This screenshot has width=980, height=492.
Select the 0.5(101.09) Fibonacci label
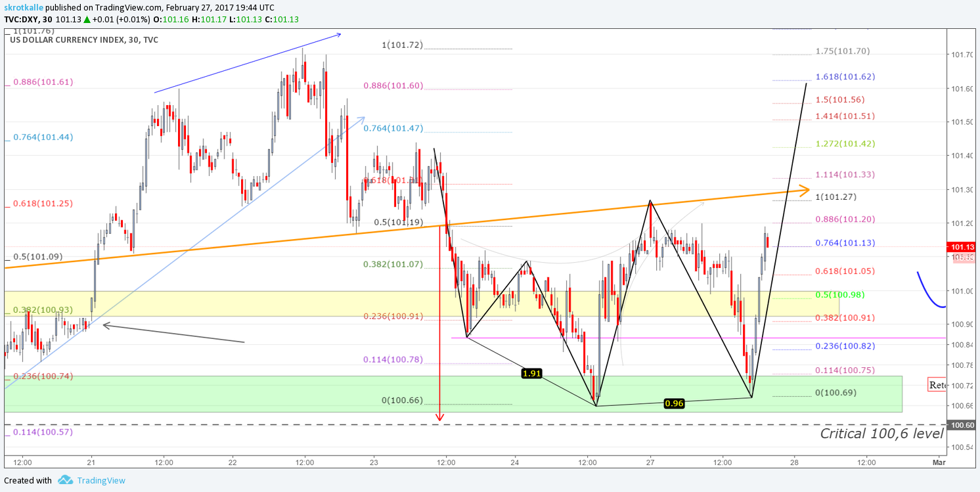point(37,257)
